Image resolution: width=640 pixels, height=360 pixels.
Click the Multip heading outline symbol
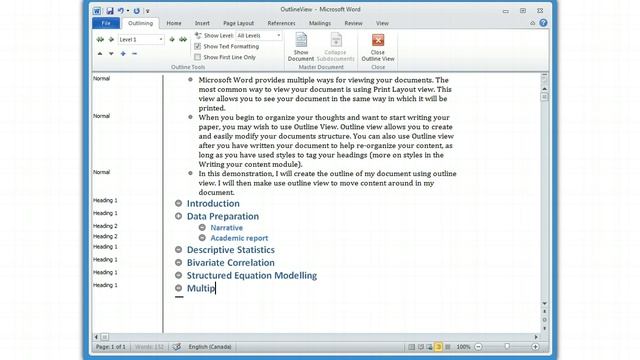(x=178, y=288)
